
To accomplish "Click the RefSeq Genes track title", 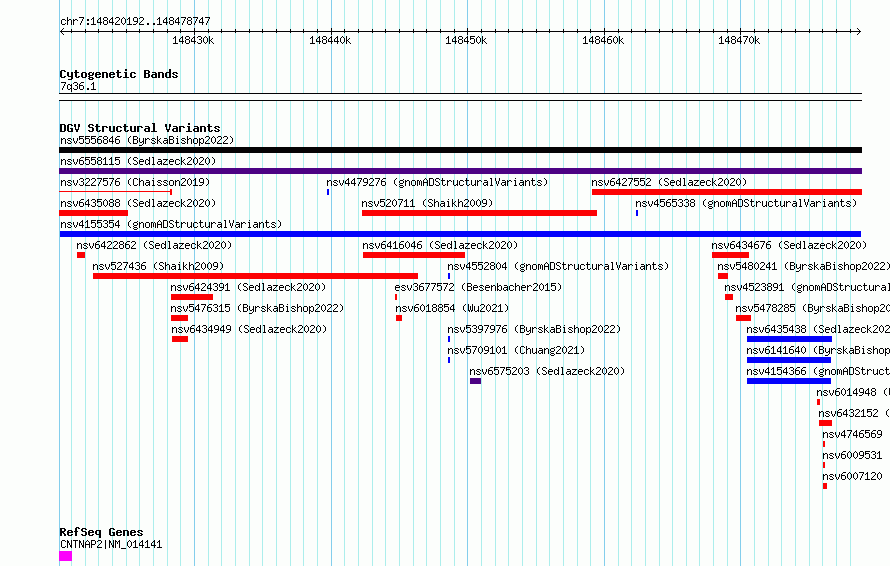I will point(101,532).
